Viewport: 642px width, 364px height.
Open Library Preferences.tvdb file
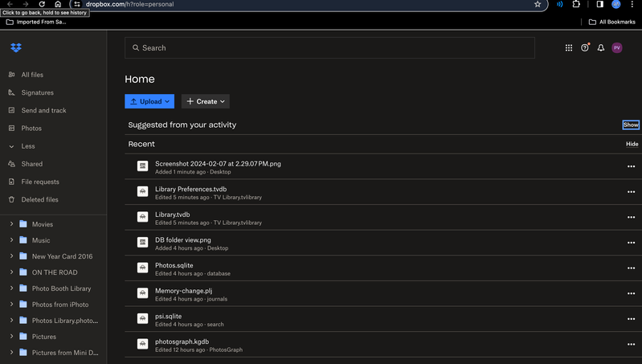point(190,189)
